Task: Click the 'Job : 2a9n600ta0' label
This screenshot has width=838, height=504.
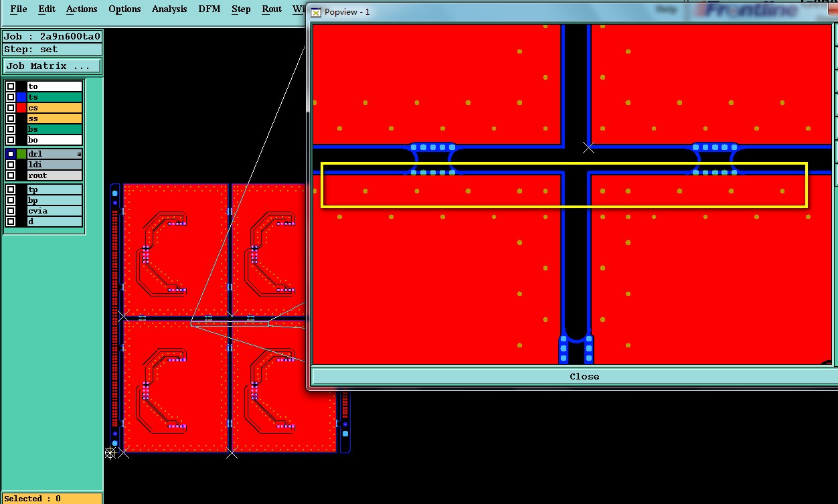Action: click(52, 36)
